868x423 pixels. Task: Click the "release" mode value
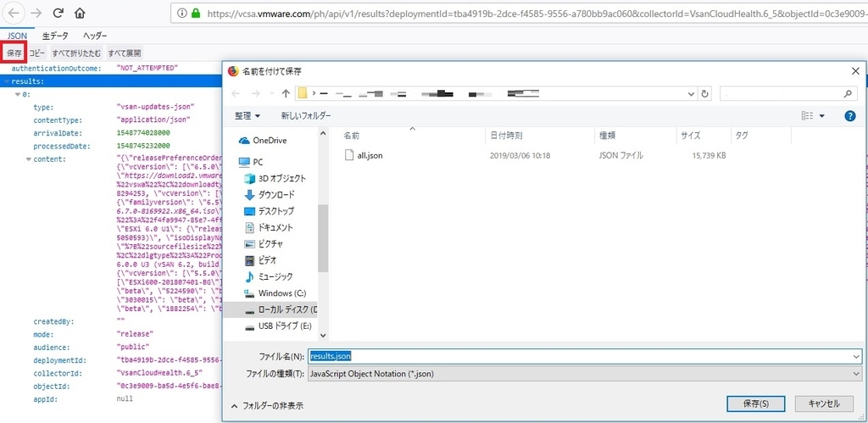[x=135, y=334]
